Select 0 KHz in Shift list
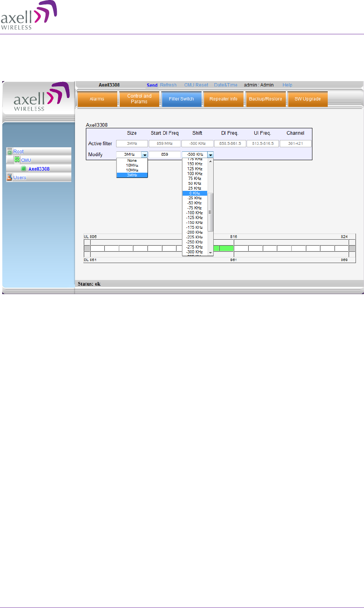This screenshot has width=364, height=608. (195, 193)
